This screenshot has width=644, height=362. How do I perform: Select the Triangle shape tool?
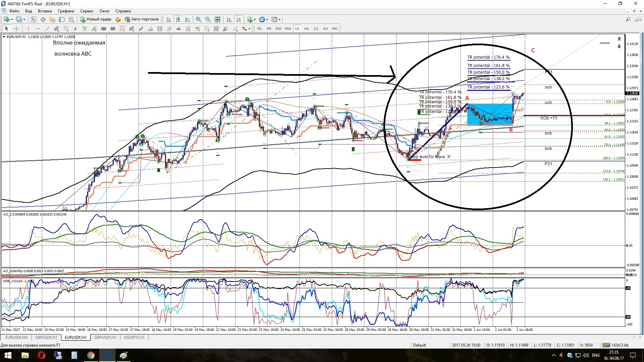(179, 29)
